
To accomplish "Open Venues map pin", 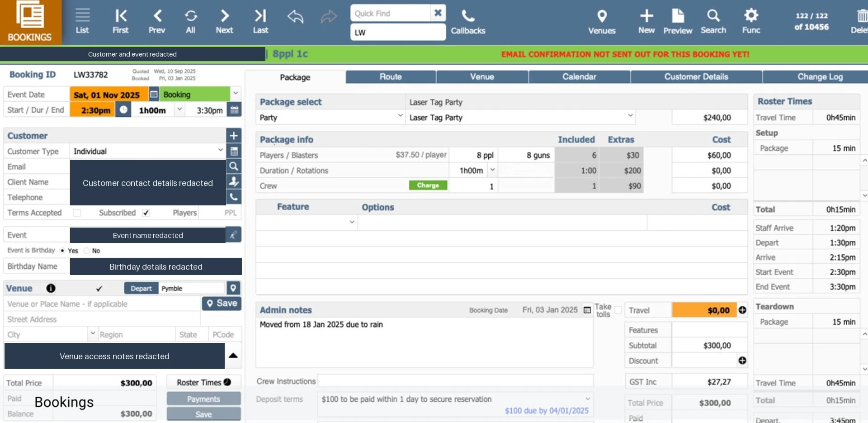I will (602, 22).
